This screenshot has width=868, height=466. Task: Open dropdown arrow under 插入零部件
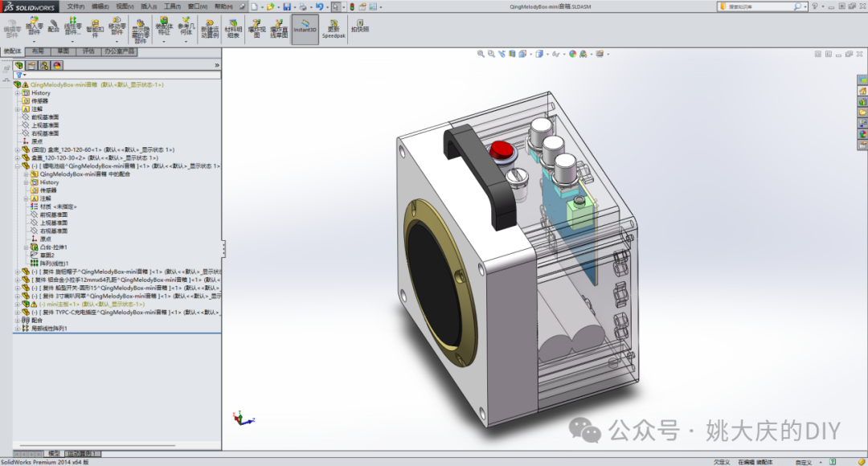point(35,42)
